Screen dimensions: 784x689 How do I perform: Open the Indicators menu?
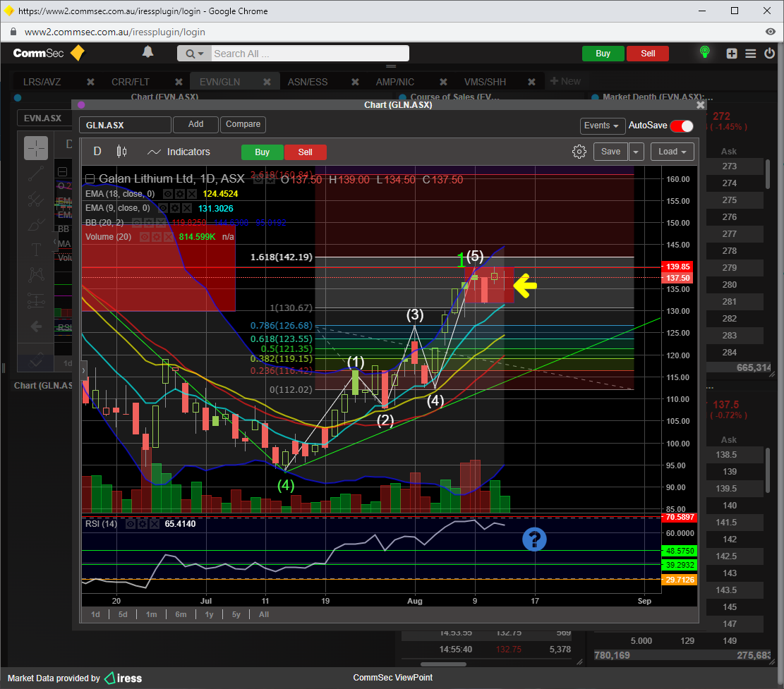[x=179, y=152]
